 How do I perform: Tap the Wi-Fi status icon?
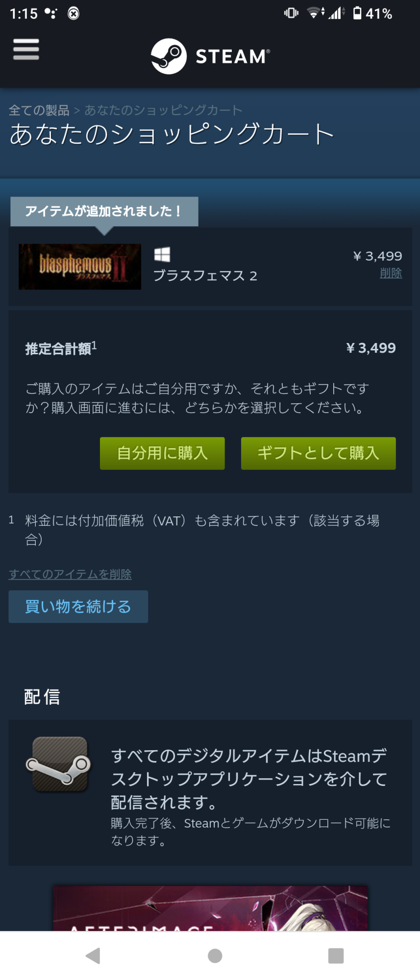coord(315,13)
